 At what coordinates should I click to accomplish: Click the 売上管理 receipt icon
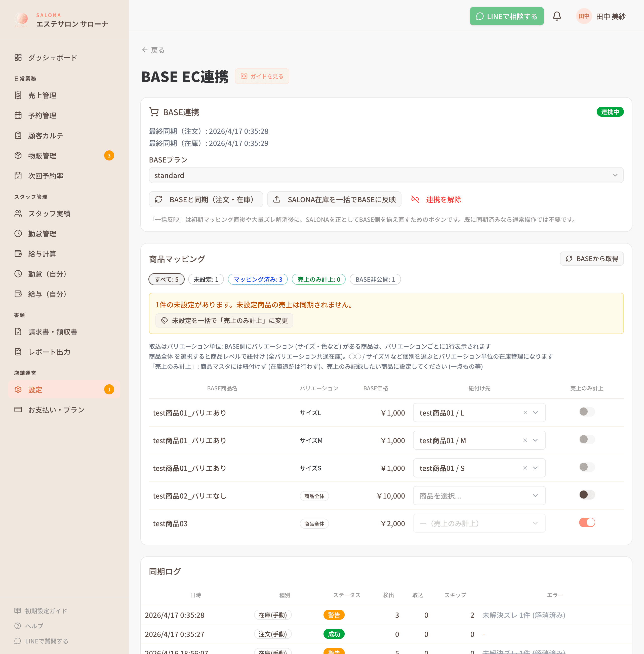click(x=18, y=95)
